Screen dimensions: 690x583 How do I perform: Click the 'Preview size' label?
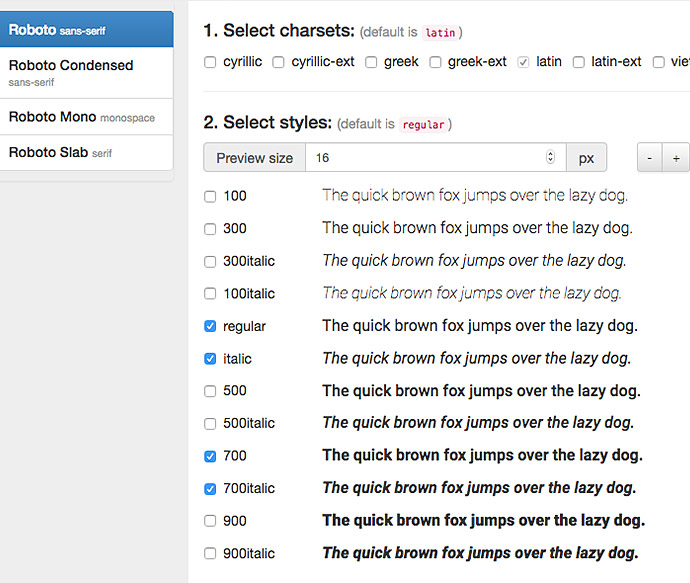(255, 158)
